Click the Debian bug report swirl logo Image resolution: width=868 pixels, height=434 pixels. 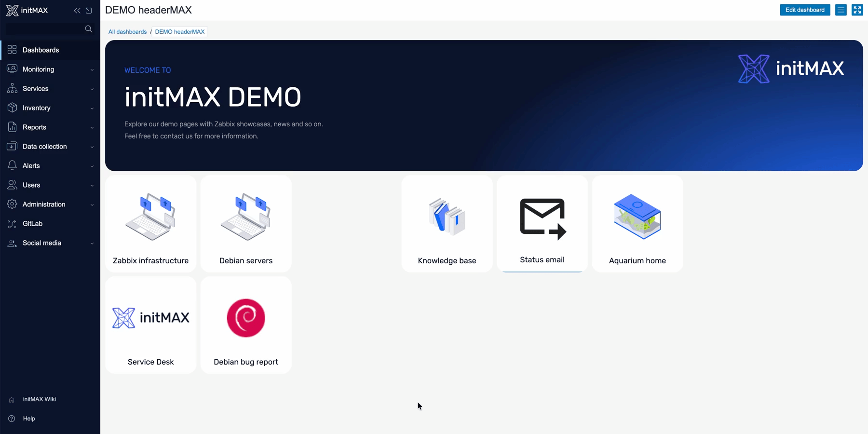[246, 318]
